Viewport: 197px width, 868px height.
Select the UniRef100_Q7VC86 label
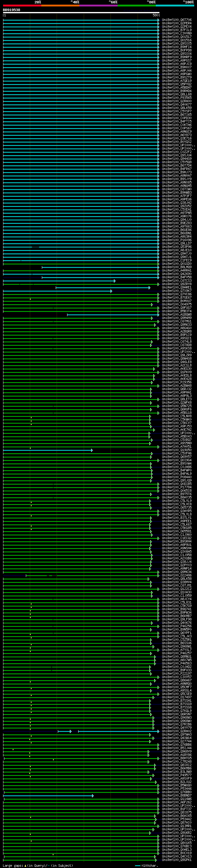[177, 294]
